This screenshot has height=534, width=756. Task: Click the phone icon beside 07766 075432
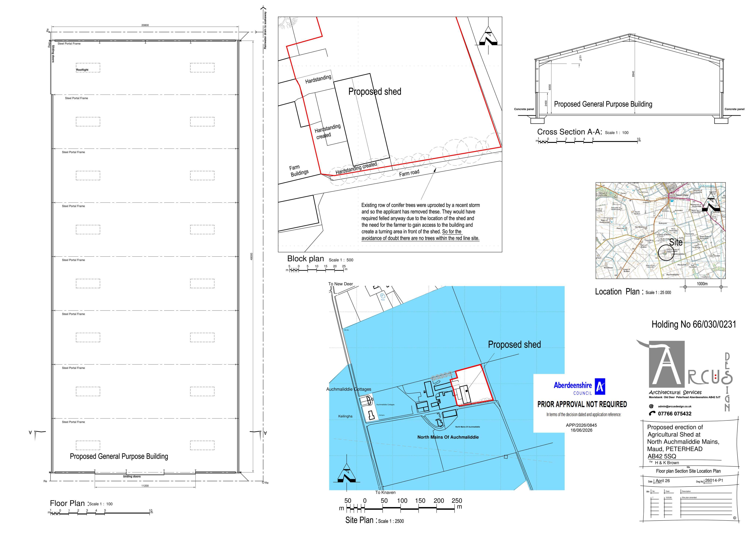[652, 413]
